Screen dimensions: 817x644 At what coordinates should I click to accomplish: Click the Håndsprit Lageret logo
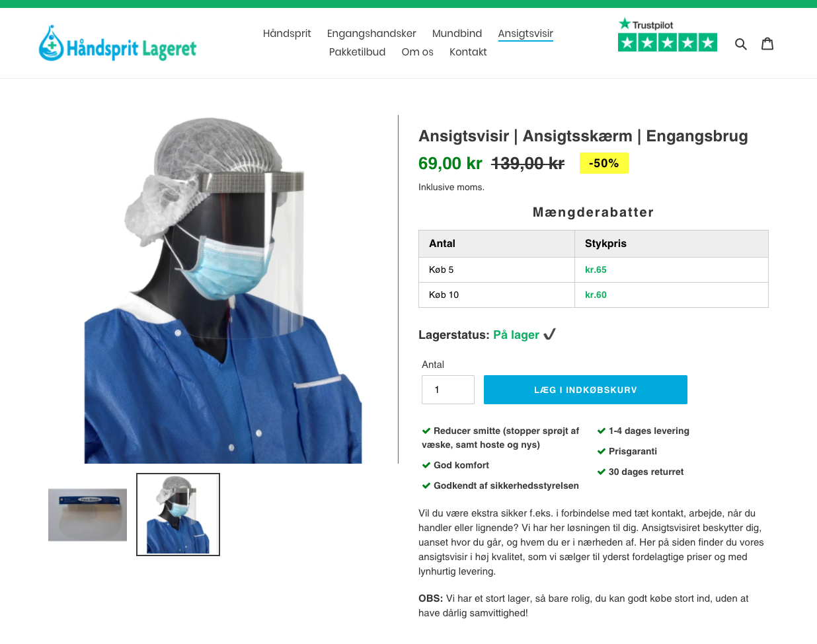118,43
